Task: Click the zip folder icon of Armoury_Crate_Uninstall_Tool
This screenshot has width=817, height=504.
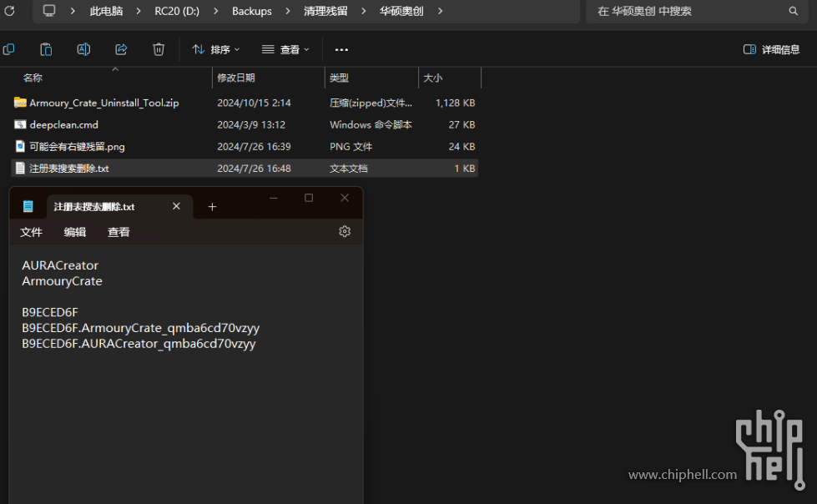Action: pyautogui.click(x=20, y=103)
